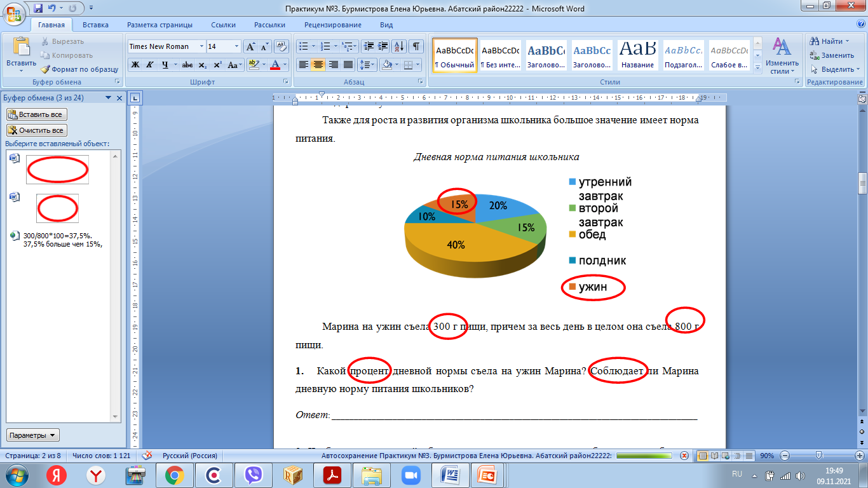Viewport: 868px width, 488px height.
Task: Open the Вид tab
Action: point(386,25)
